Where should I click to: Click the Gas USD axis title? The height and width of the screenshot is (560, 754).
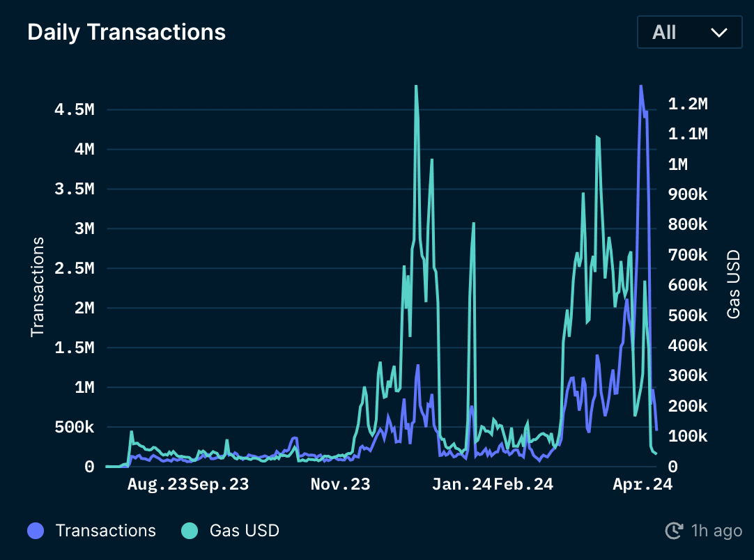pos(732,281)
